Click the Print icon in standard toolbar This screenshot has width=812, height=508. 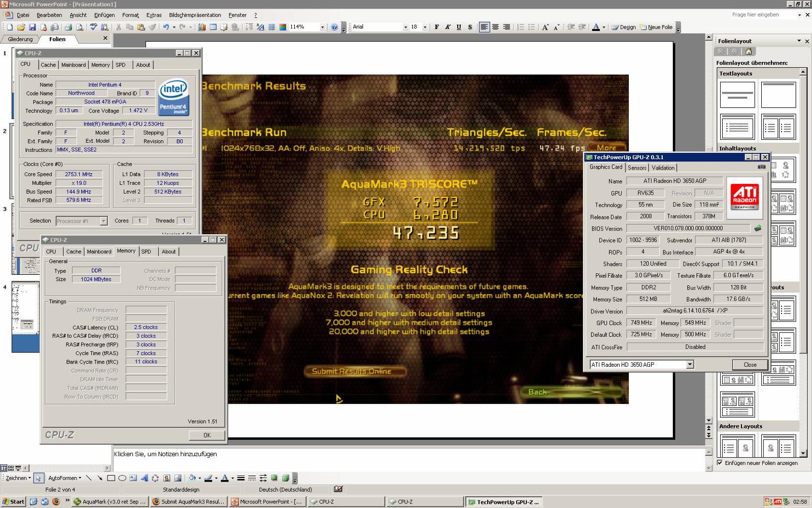(x=68, y=27)
